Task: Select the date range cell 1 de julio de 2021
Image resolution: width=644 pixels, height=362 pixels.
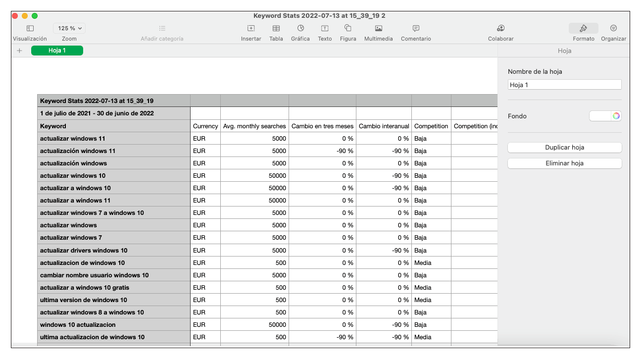Action: (x=114, y=113)
